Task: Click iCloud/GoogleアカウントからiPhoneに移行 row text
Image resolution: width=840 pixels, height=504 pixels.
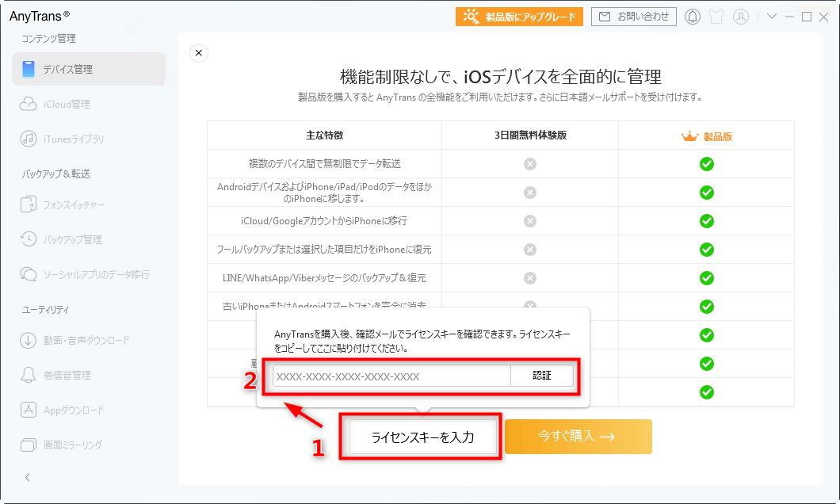Action: click(x=324, y=220)
